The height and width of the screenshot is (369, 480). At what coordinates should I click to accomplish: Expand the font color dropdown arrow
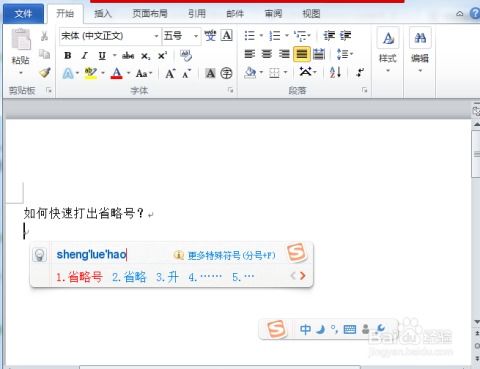[x=129, y=73]
